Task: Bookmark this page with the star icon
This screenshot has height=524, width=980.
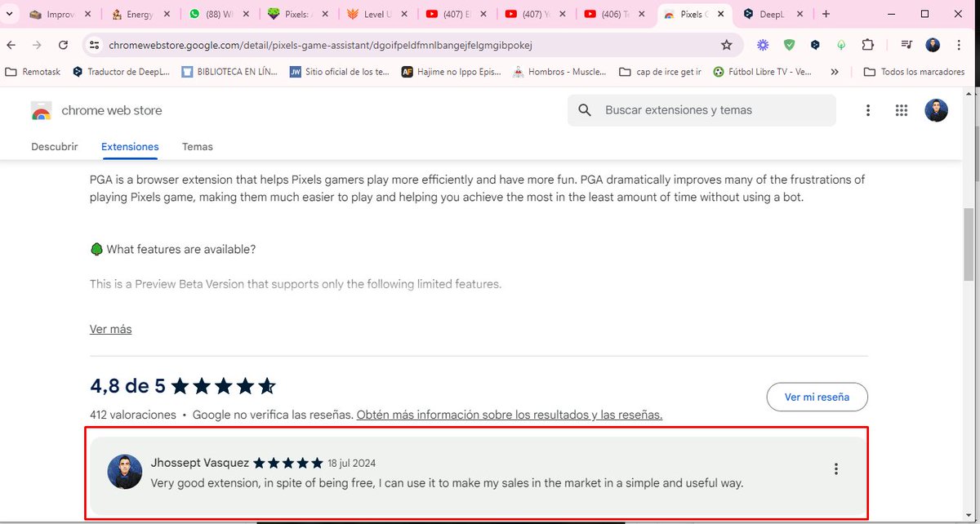Action: pyautogui.click(x=726, y=45)
